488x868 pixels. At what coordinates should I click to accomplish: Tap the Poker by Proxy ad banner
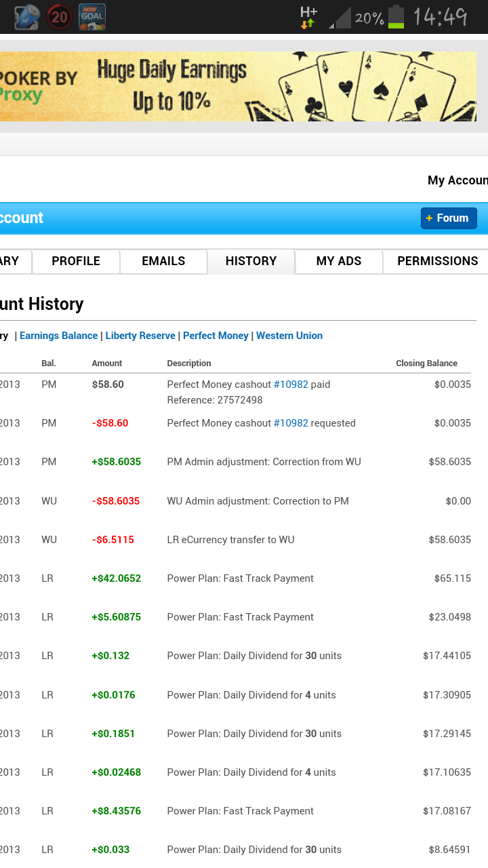tap(238, 86)
